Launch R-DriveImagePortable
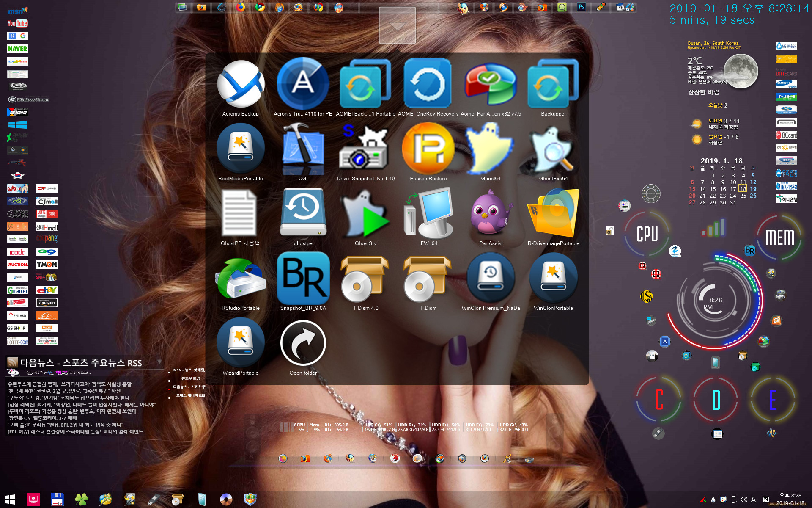This screenshot has height=508, width=812. click(x=553, y=213)
